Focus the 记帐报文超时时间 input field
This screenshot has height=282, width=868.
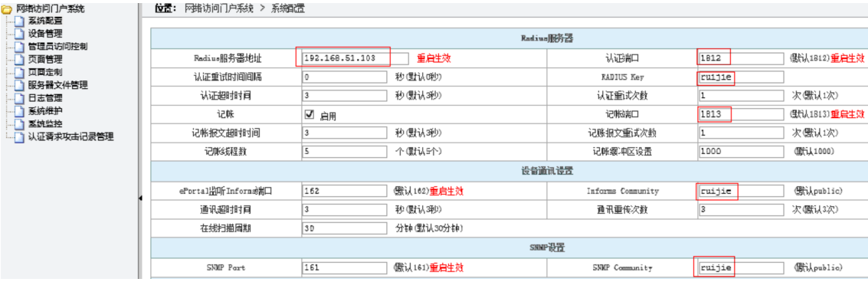click(344, 133)
